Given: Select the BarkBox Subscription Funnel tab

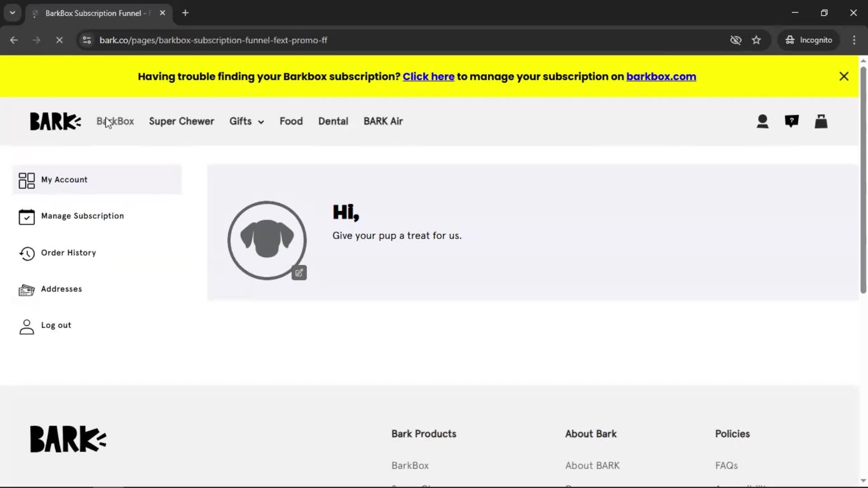Looking at the screenshot, I should tap(99, 13).
